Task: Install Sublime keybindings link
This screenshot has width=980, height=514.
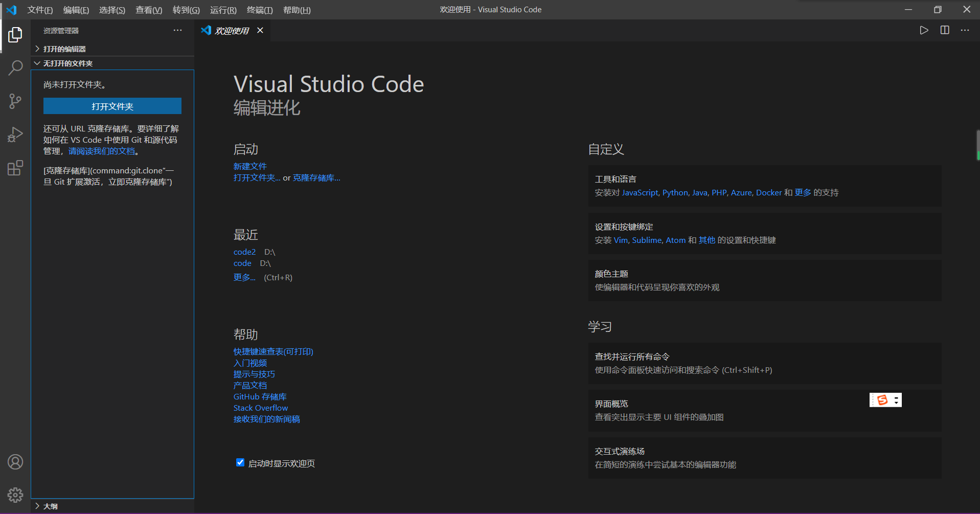Action: pos(647,240)
